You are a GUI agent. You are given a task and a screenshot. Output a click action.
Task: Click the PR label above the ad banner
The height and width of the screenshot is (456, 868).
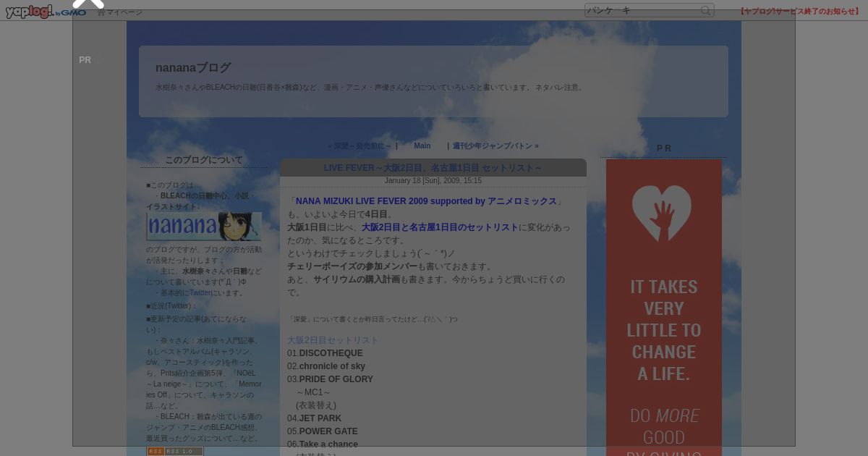click(x=663, y=148)
